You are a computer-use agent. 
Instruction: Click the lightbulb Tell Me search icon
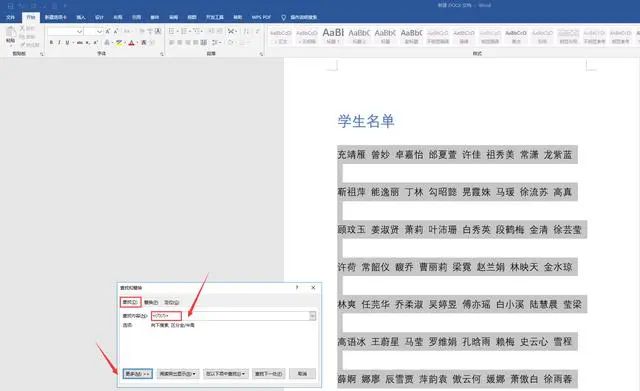283,17
